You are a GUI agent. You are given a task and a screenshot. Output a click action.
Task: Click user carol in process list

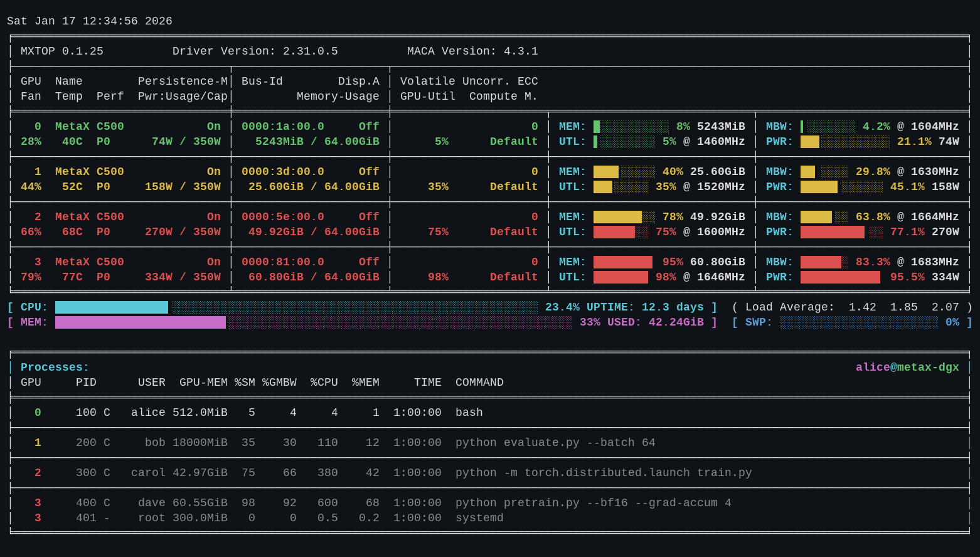pyautogui.click(x=148, y=473)
